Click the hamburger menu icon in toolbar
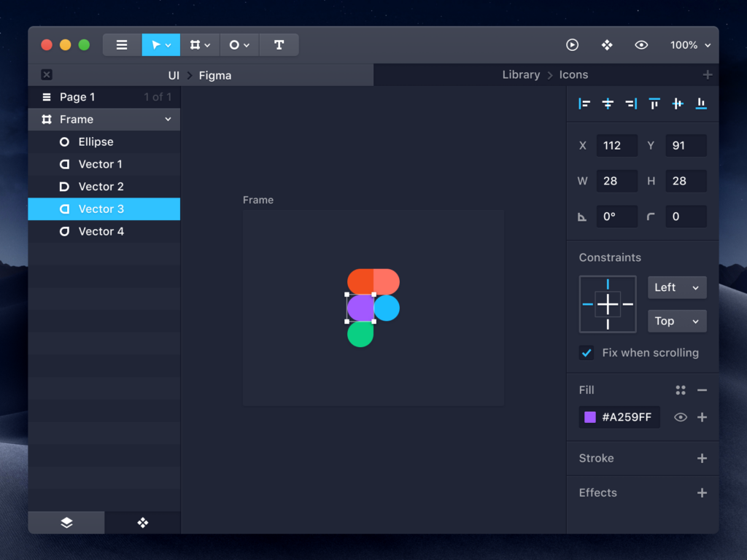747x560 pixels. (122, 45)
